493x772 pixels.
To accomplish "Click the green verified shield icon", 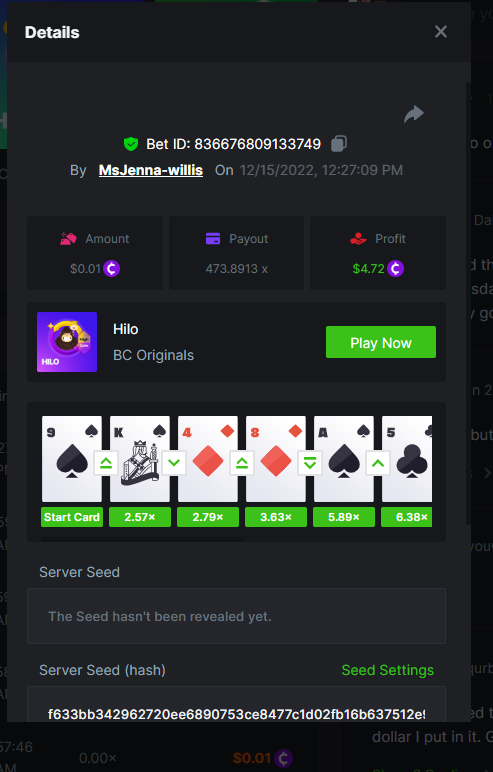I will coord(131,144).
